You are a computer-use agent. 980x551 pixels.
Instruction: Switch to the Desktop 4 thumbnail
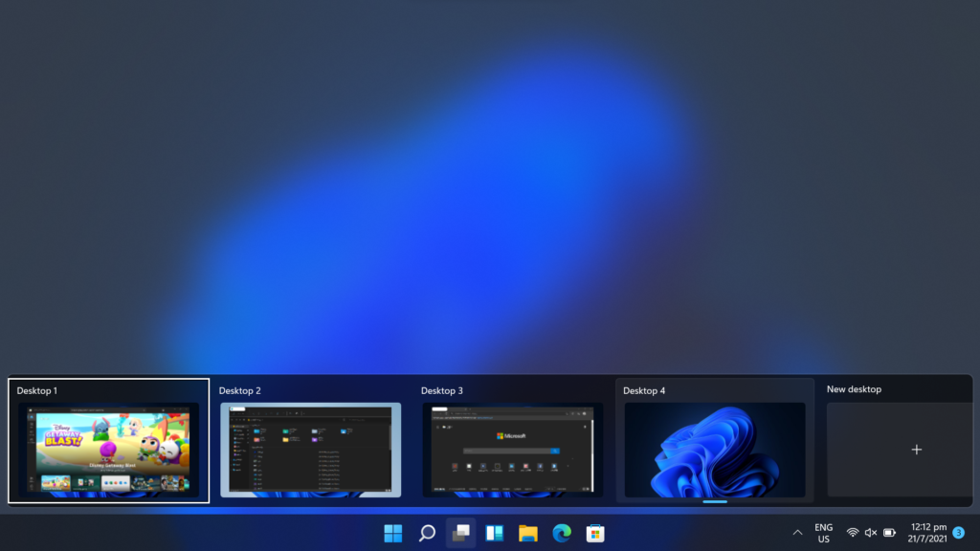(715, 450)
